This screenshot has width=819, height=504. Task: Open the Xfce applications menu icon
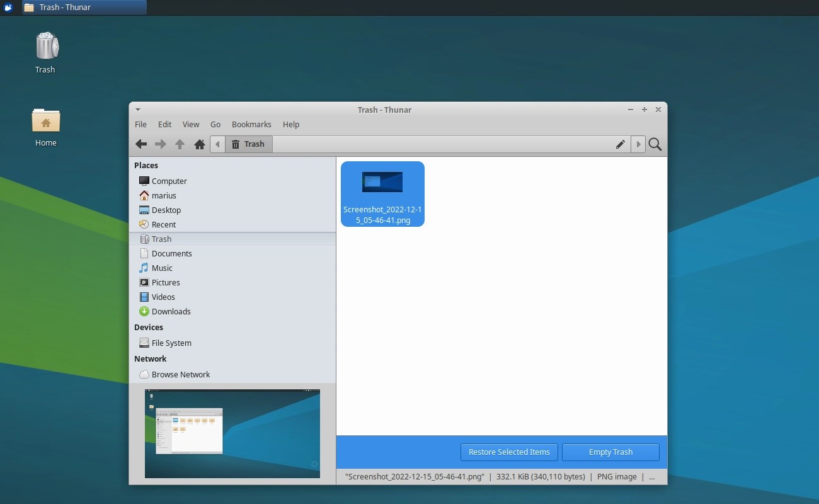(9, 8)
